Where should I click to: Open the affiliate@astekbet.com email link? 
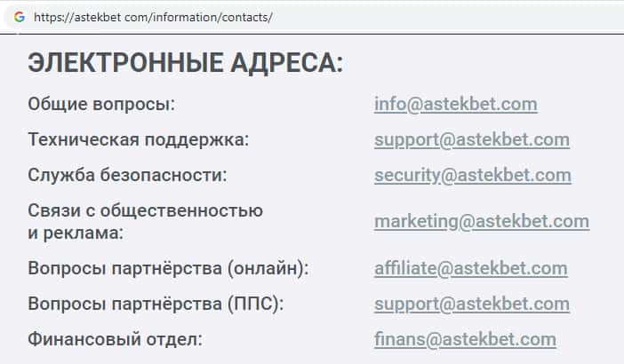click(470, 268)
